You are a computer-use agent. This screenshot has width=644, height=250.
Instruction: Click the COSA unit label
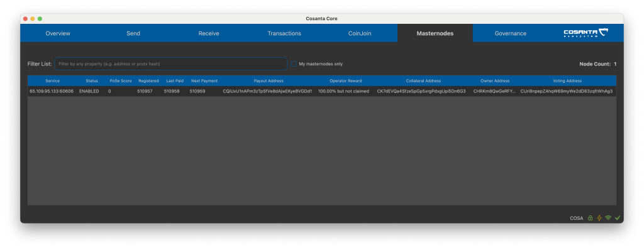pos(576,219)
